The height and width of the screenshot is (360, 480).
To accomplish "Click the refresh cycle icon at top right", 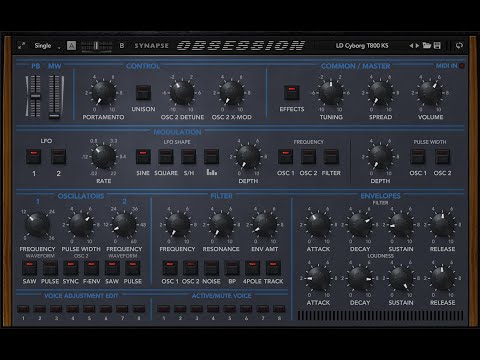I will click(x=459, y=46).
